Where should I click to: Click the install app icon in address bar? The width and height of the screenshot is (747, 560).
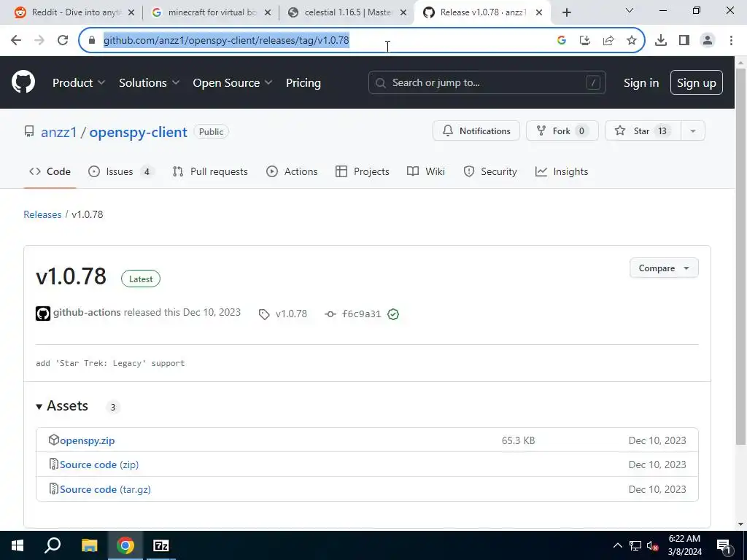pos(585,41)
